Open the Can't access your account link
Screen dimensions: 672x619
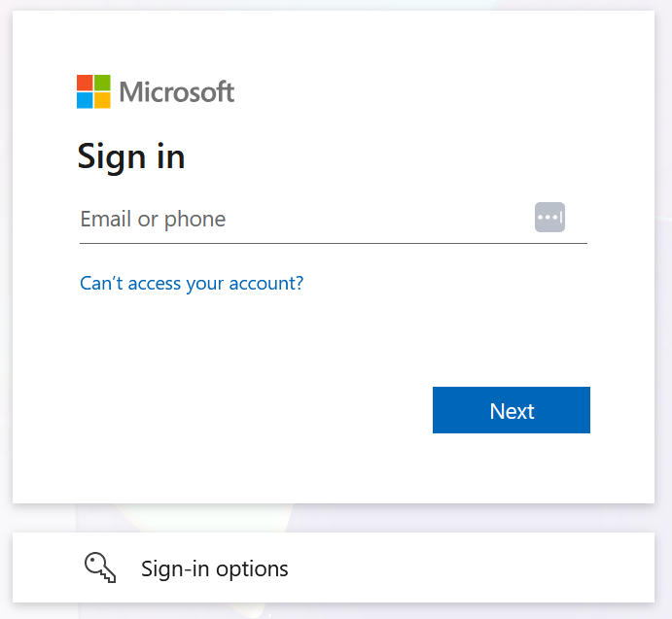pyautogui.click(x=192, y=284)
